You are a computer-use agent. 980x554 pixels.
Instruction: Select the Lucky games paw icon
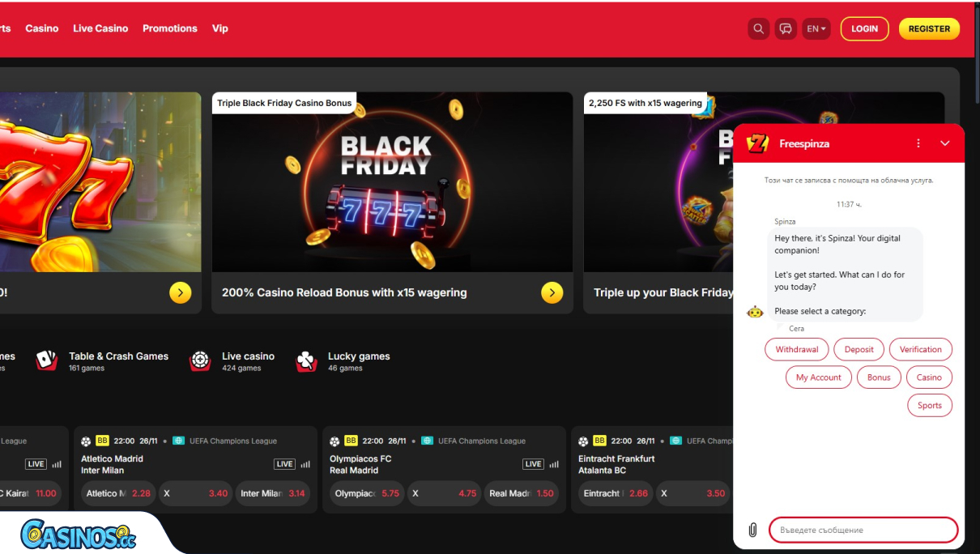(x=305, y=360)
